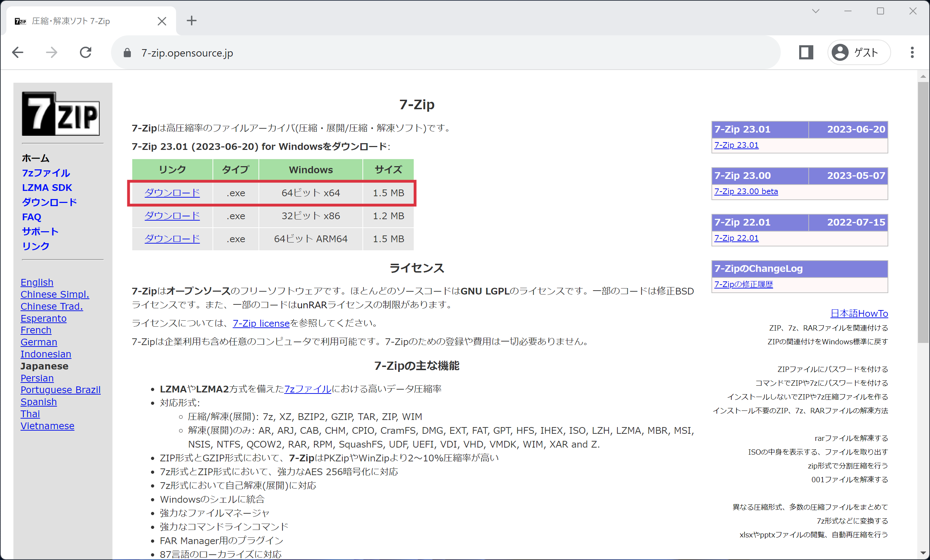Click rarファイルを解凍する text
This screenshot has width=930, height=560.
click(x=851, y=438)
